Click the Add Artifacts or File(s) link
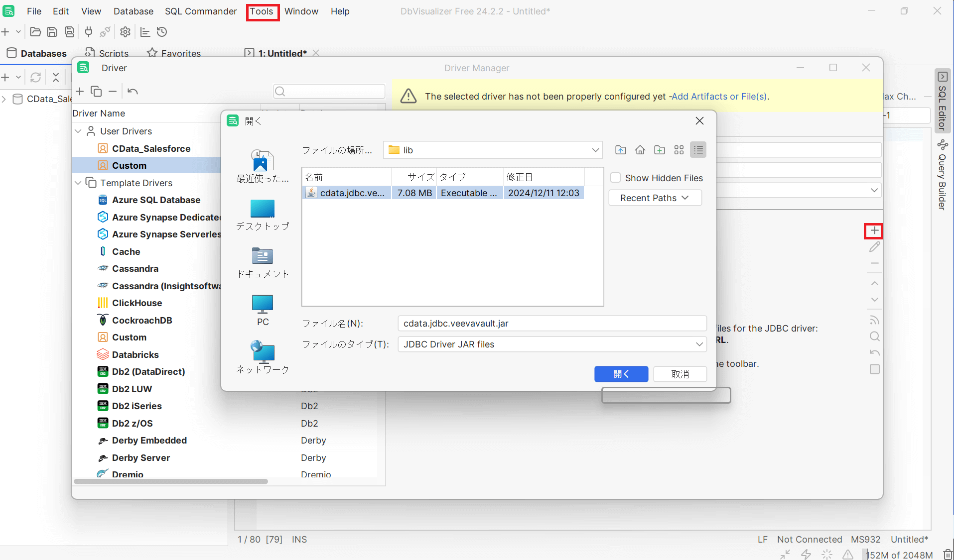954x560 pixels. (719, 96)
